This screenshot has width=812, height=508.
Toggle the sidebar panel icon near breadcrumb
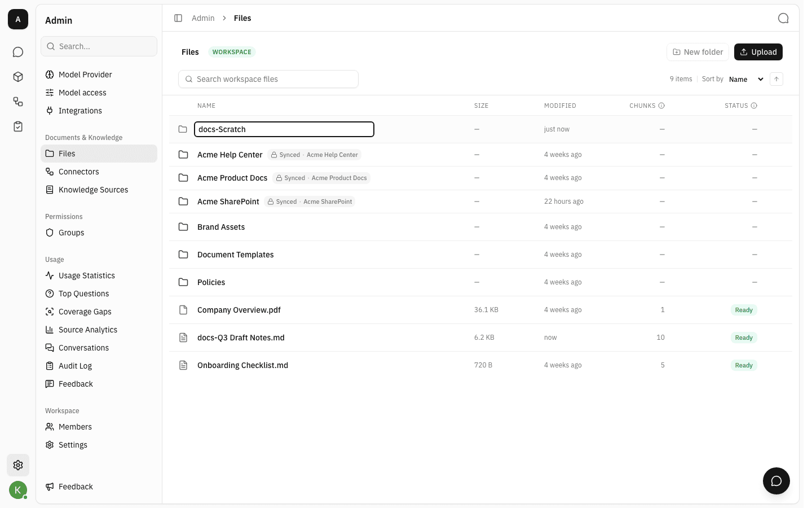tap(178, 18)
